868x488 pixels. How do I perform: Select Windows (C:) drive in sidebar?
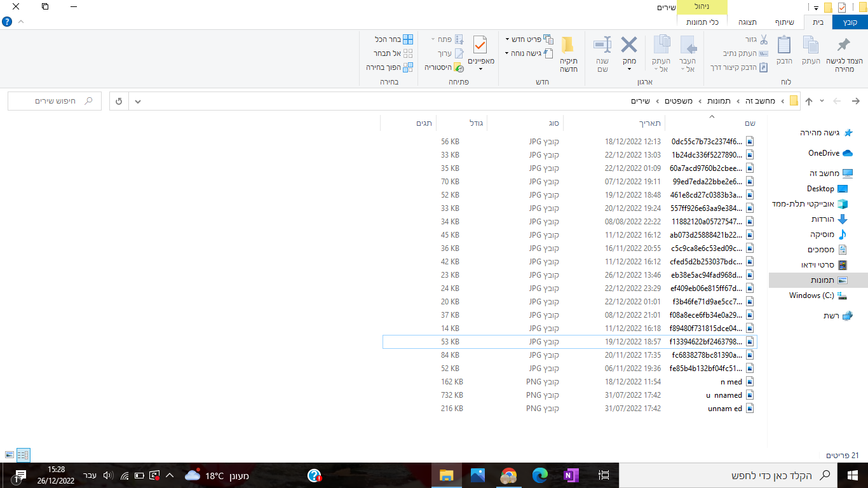tap(818, 295)
